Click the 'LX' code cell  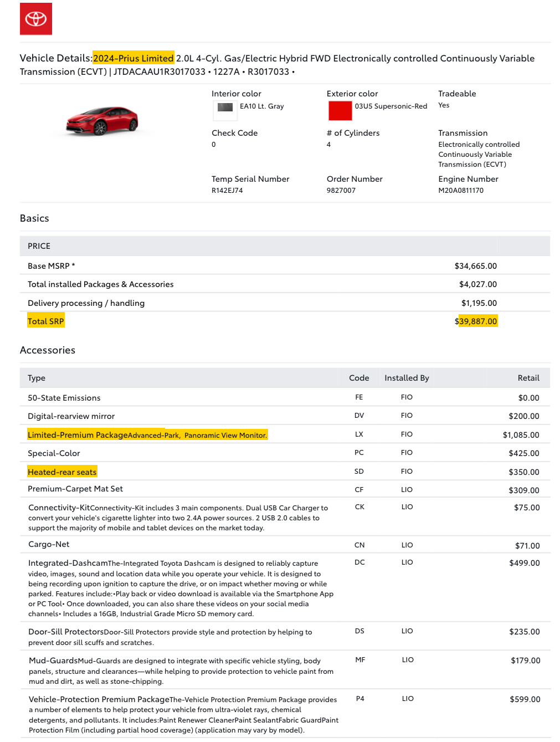pyautogui.click(x=359, y=434)
